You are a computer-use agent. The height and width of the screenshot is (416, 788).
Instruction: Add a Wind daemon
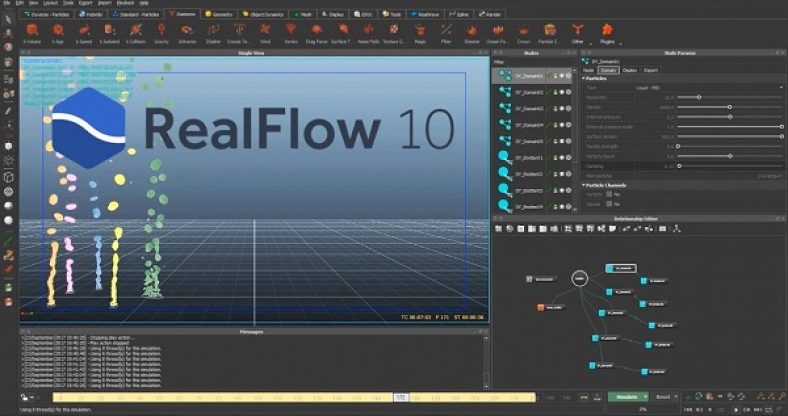265,34
